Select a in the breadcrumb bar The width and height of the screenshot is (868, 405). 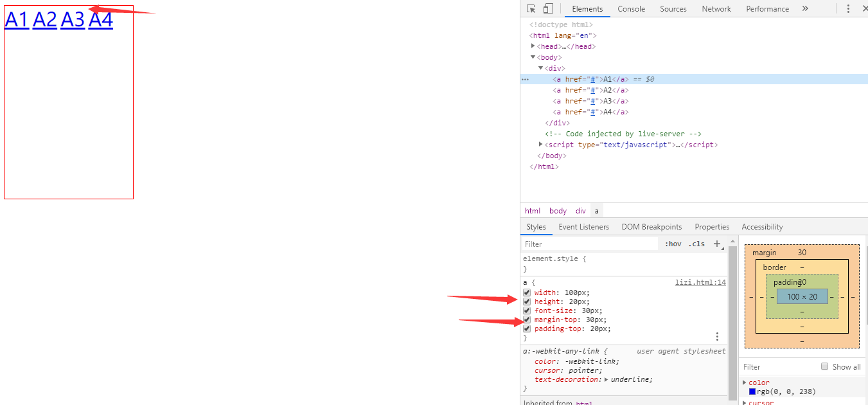pyautogui.click(x=596, y=211)
